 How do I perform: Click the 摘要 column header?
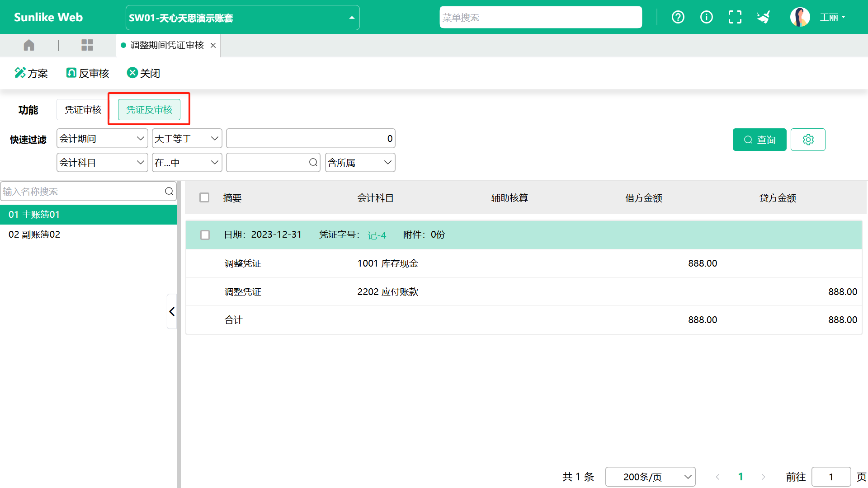232,198
